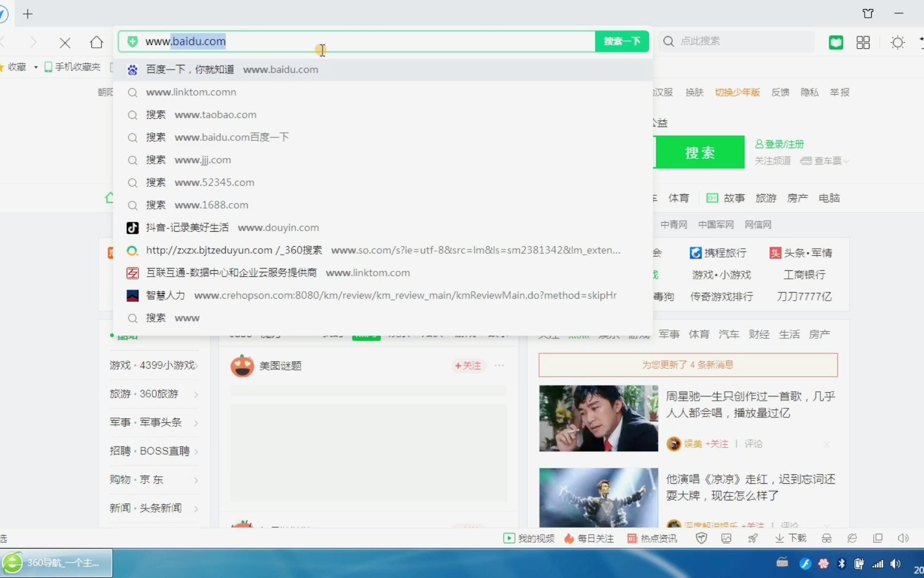Click the home page icon in the toolbar
Viewport: 924px width, 578px height.
97,42
